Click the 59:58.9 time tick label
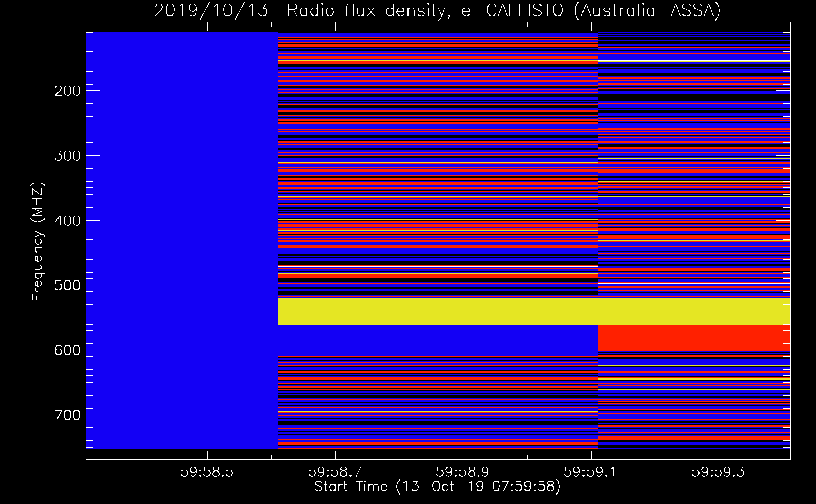Screen dimensions: 816x504 (462, 472)
